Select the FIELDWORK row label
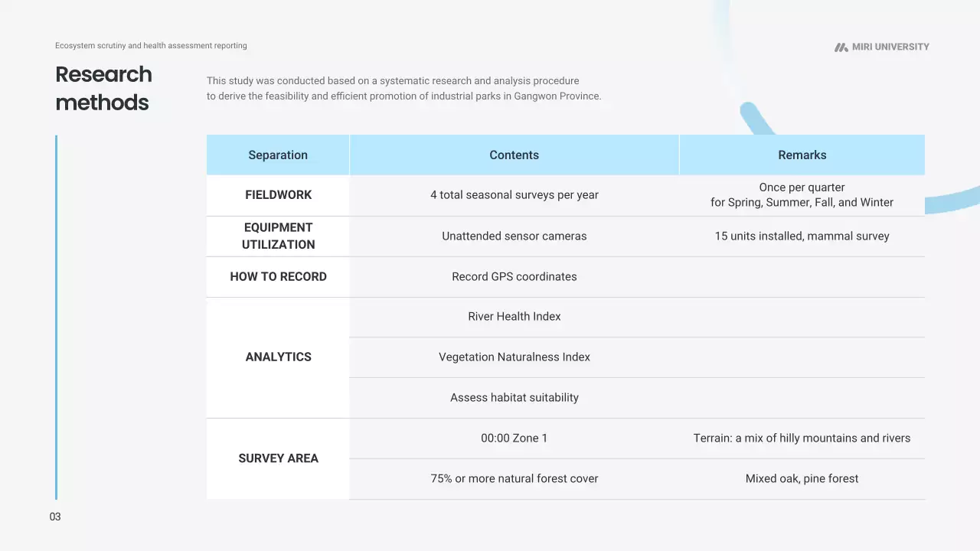Image resolution: width=980 pixels, height=551 pixels. 278,195
